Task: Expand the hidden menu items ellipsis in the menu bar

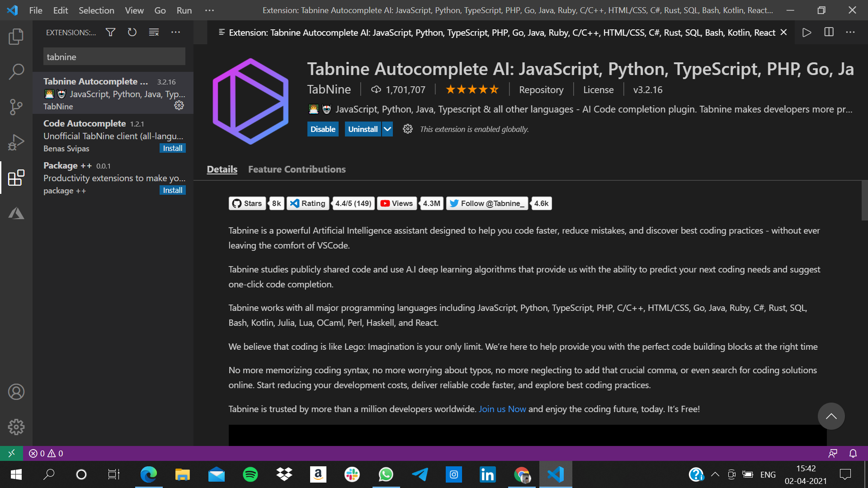Action: coord(209,10)
